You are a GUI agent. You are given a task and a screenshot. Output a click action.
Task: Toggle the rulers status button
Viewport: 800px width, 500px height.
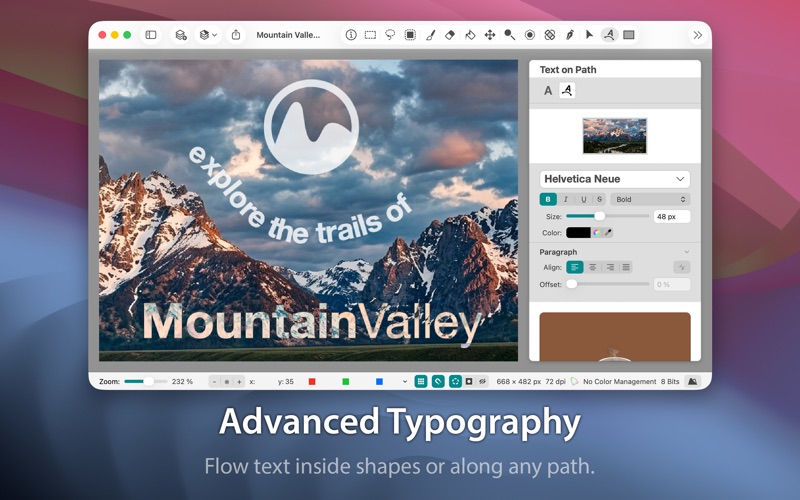pyautogui.click(x=438, y=382)
